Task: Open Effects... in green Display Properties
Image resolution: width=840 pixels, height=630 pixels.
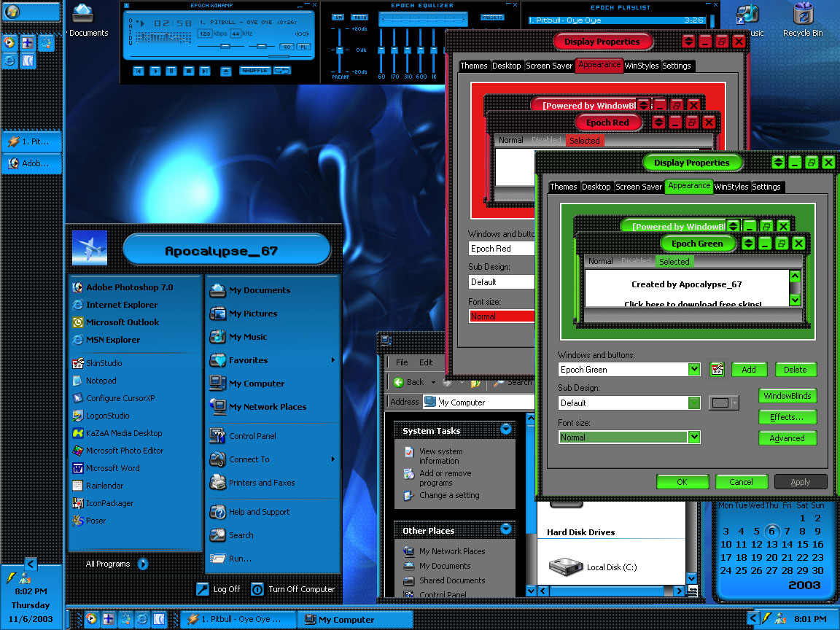Action: tap(787, 417)
